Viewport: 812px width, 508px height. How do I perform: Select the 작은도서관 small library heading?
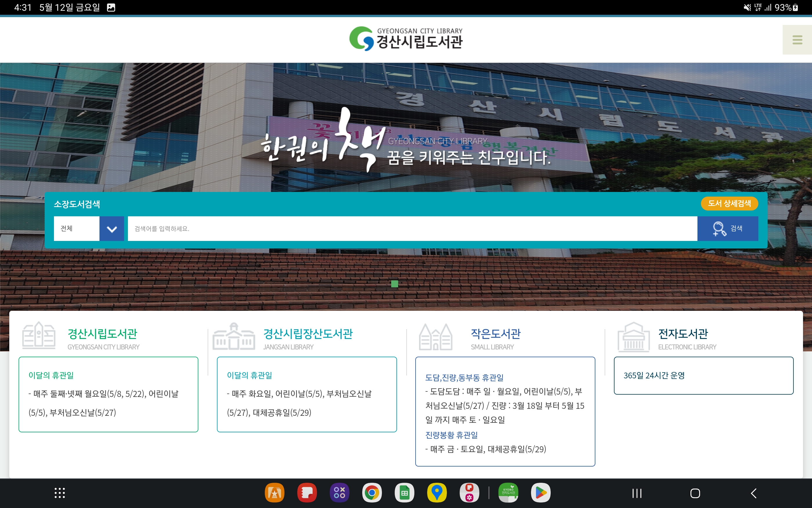pyautogui.click(x=496, y=334)
